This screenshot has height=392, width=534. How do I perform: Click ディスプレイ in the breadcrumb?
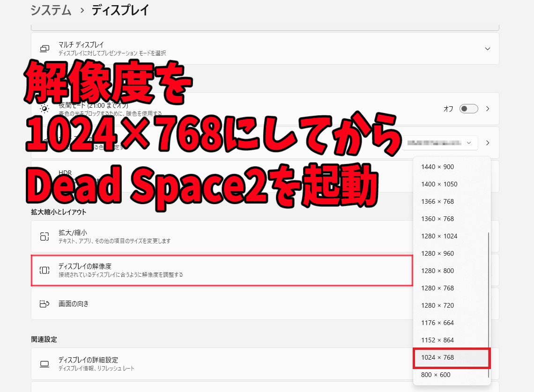click(120, 10)
